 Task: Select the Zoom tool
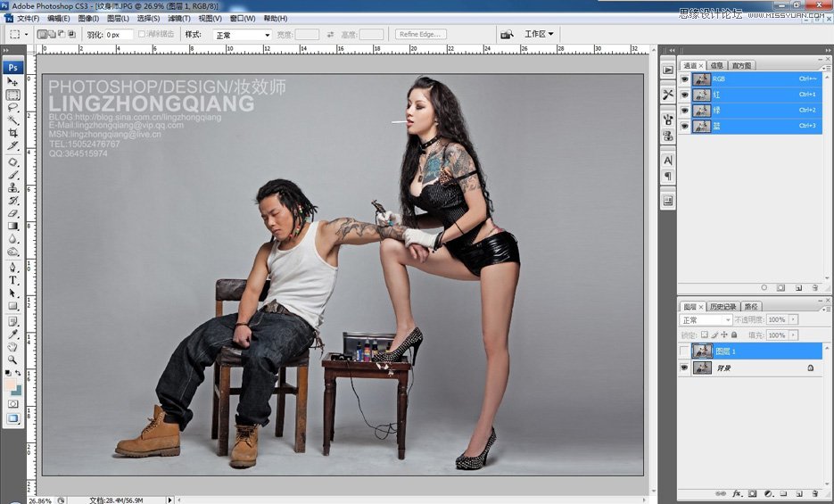tap(12, 359)
